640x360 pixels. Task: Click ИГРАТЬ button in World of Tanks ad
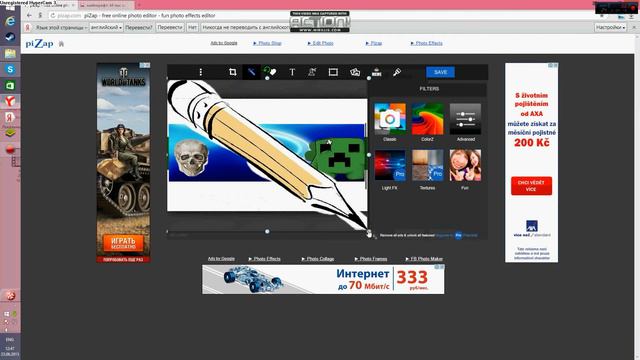tap(123, 243)
